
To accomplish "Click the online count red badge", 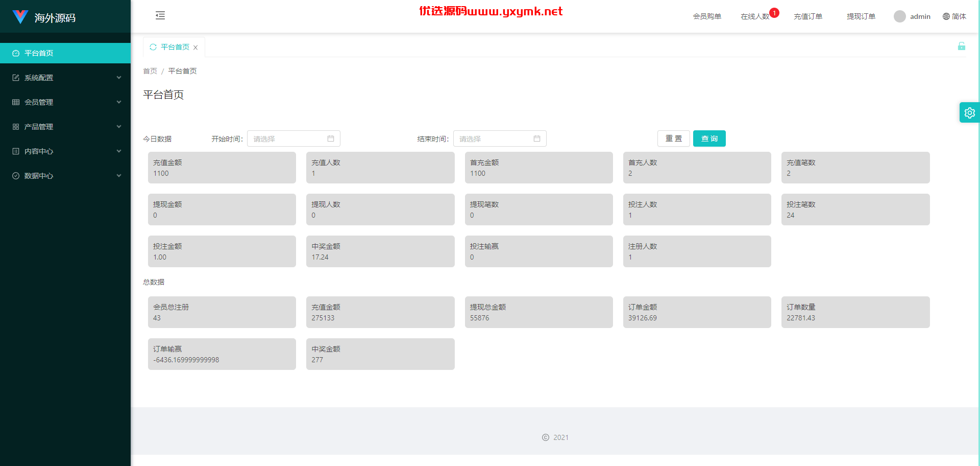I will coord(774,13).
